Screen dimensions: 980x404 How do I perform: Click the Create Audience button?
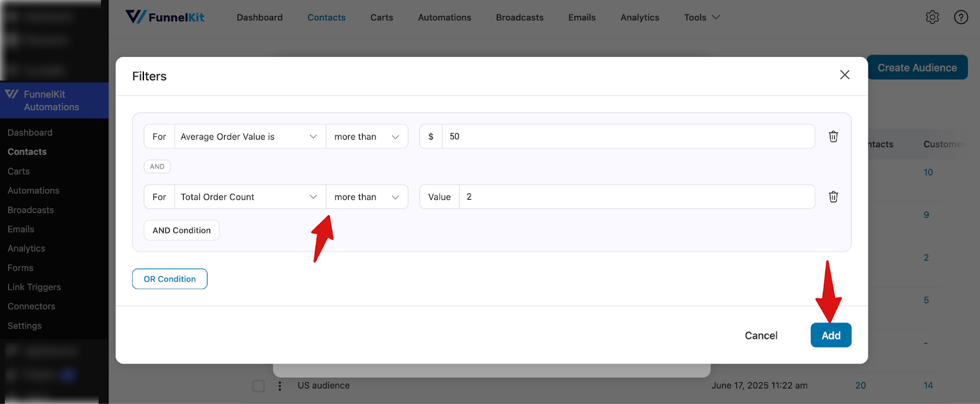(917, 67)
